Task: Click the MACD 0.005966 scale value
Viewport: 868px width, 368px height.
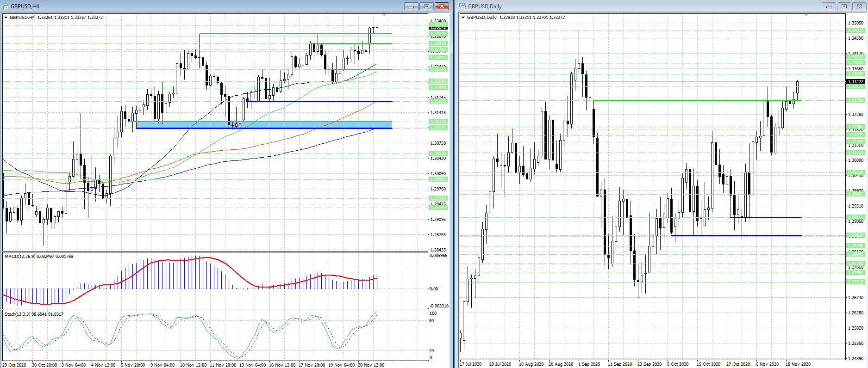Action: click(438, 255)
